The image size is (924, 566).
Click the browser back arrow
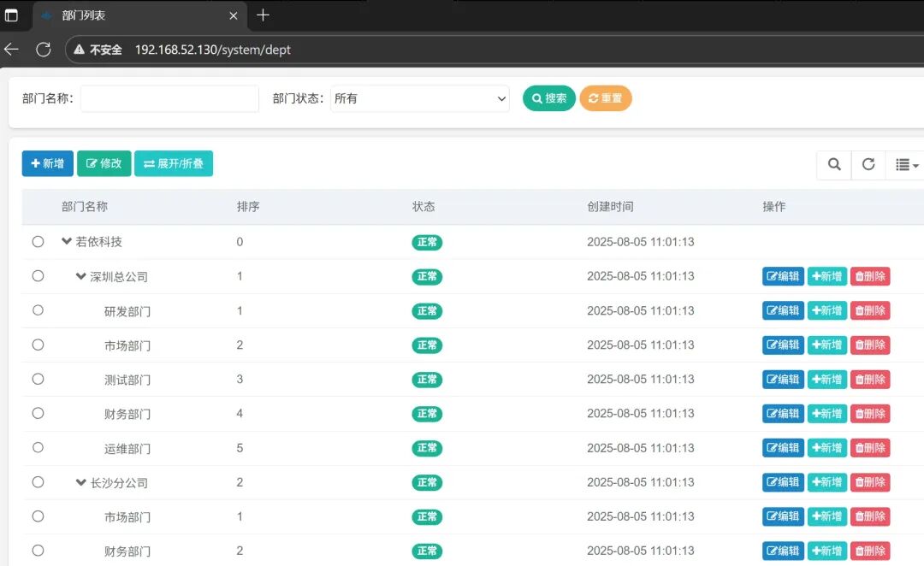[11, 50]
